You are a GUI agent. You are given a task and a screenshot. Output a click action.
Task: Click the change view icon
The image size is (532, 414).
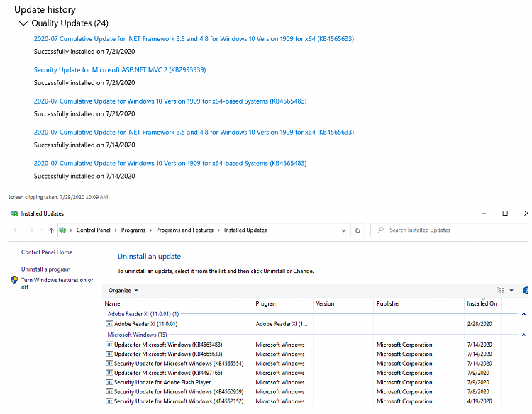(500, 290)
